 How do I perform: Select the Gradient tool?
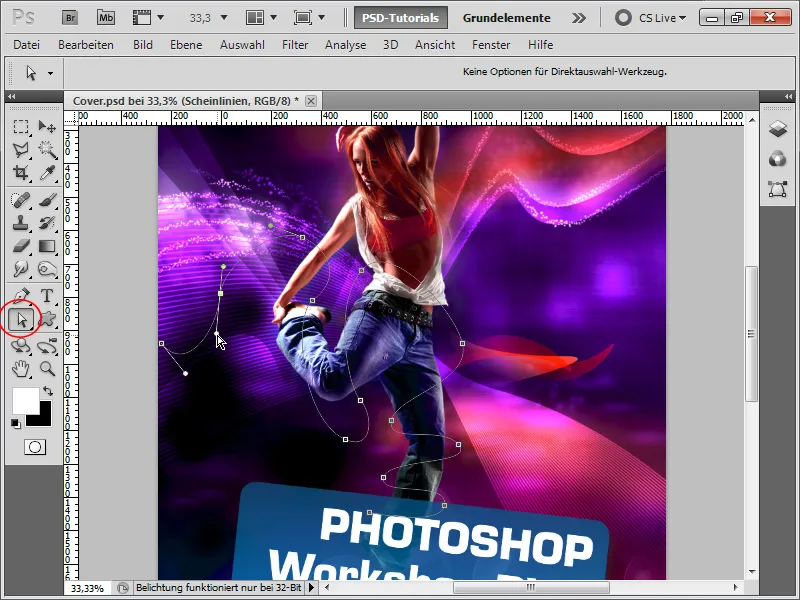click(x=47, y=246)
